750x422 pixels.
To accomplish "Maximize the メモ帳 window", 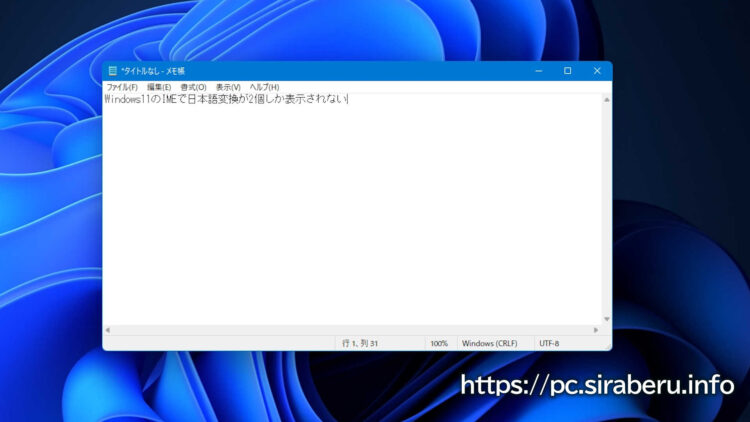I will tap(567, 71).
